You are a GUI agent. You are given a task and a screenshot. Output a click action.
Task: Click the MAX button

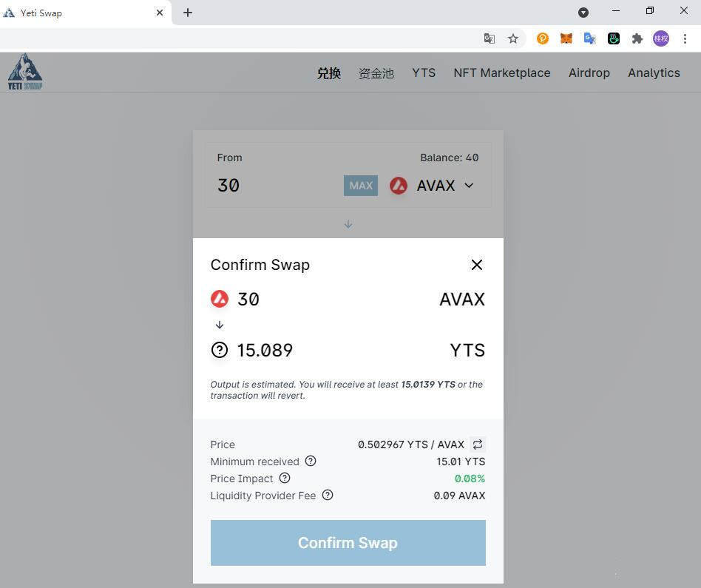pos(361,186)
